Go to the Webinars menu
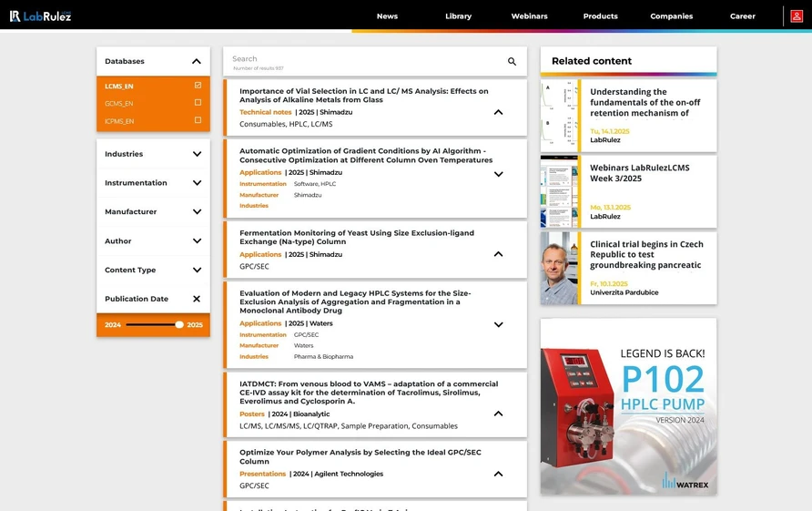 (x=529, y=16)
